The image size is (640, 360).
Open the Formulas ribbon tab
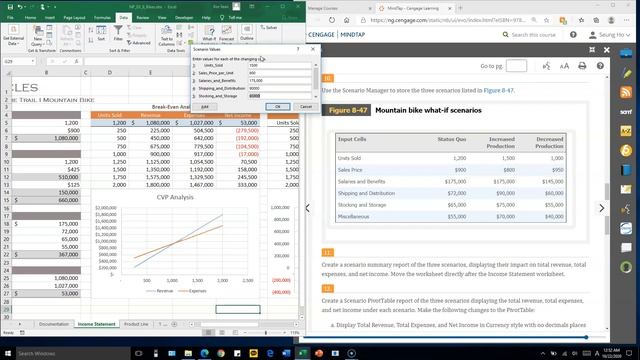(102, 18)
